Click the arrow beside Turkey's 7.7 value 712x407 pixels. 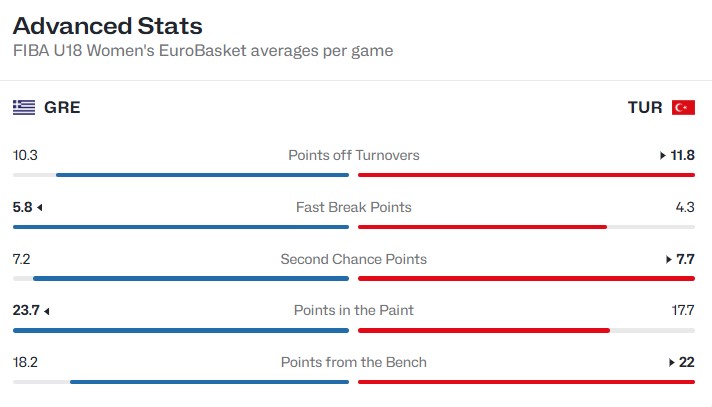(668, 259)
